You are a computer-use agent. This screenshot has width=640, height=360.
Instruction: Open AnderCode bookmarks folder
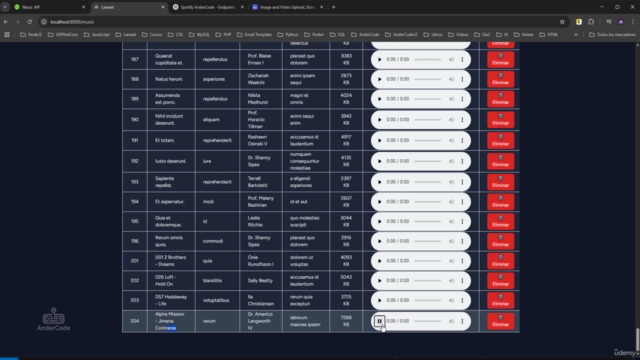pyautogui.click(x=365, y=35)
